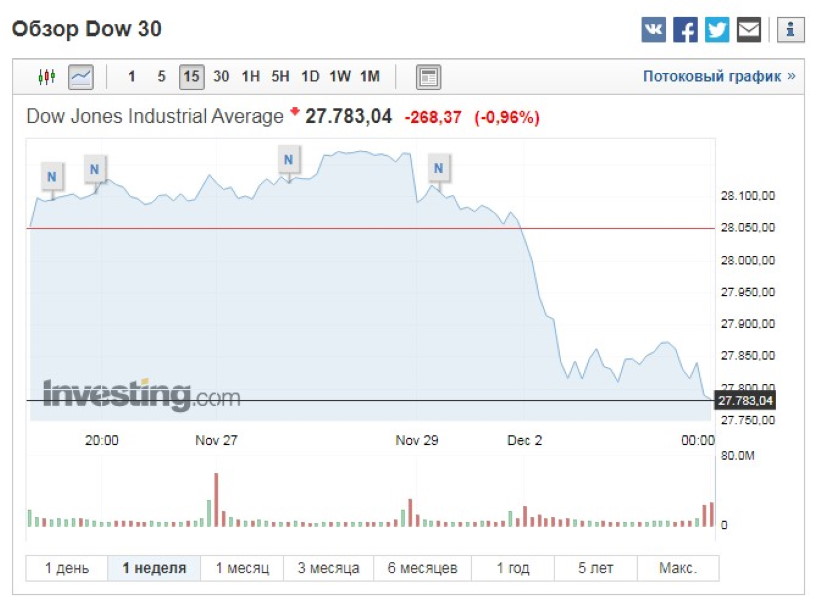Open the Обзор Dow 30 heading link
820x610 pixels.
coord(86,29)
